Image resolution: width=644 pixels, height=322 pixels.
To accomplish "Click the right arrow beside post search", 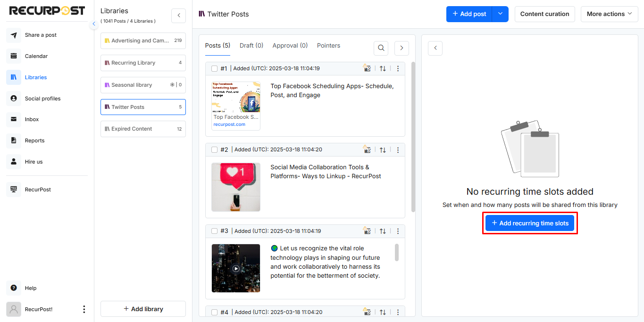I will coord(401,48).
